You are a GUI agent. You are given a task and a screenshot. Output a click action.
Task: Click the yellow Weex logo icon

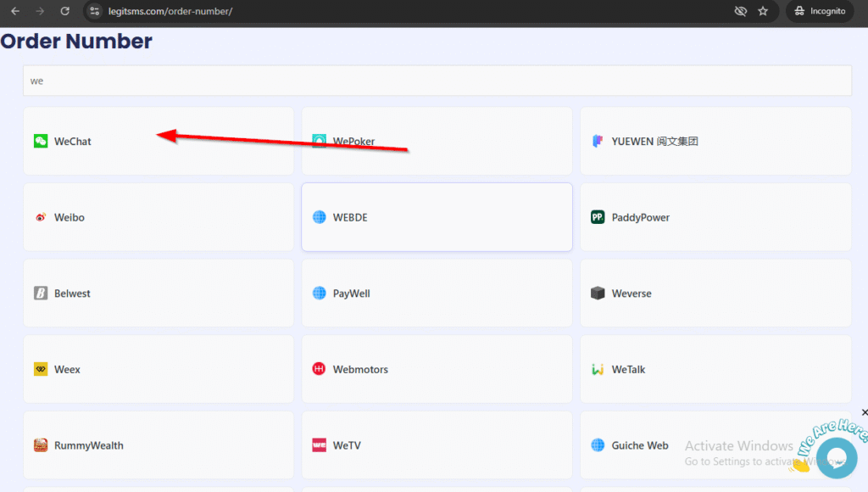click(41, 370)
